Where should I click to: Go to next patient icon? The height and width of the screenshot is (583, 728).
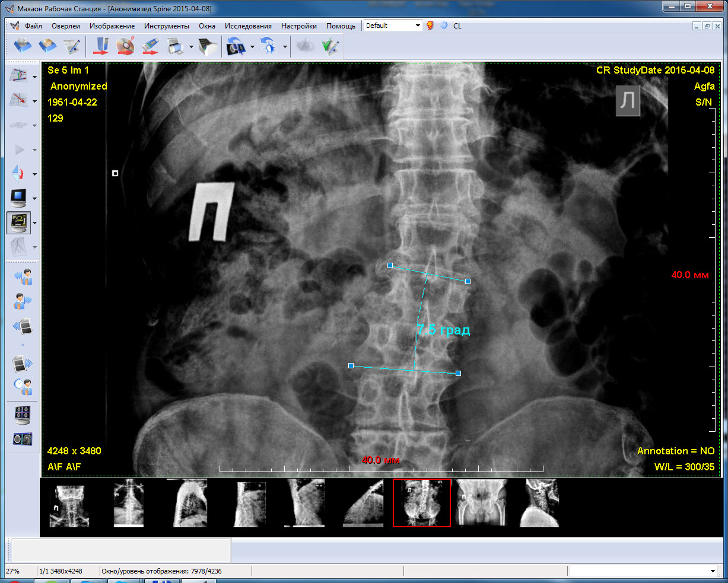point(23,301)
